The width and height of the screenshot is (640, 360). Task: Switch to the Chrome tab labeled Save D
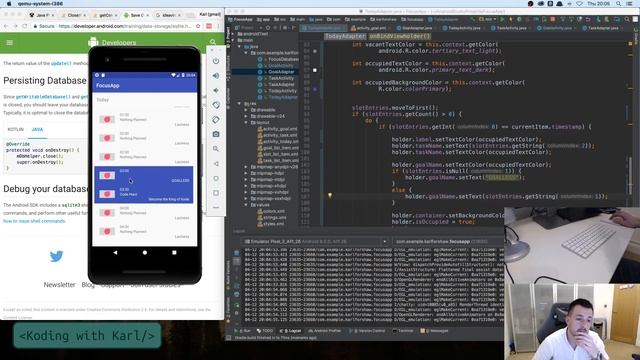(136, 15)
